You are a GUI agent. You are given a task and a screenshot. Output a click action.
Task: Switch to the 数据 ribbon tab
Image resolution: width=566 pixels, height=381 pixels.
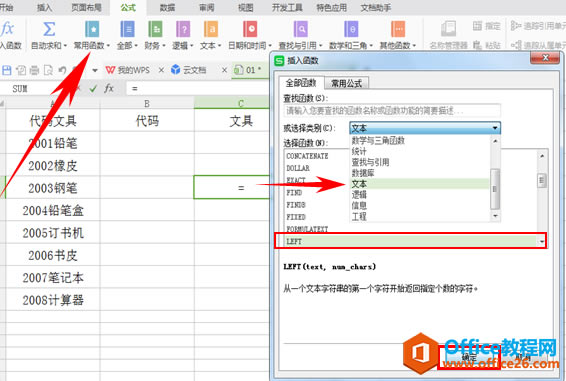pyautogui.click(x=167, y=8)
